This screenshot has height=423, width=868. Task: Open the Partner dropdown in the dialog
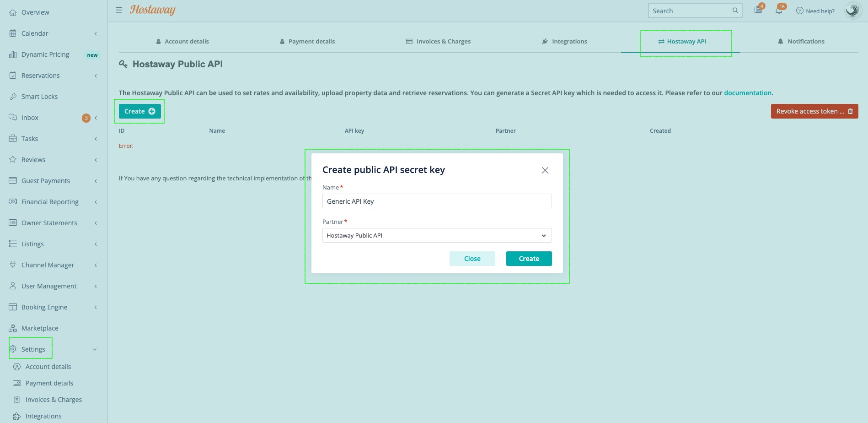point(543,235)
